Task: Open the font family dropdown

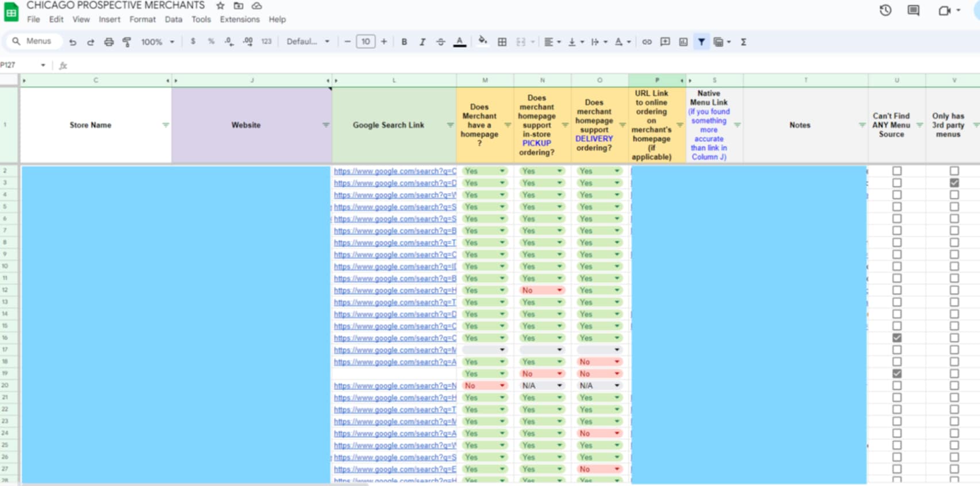Action: (308, 41)
